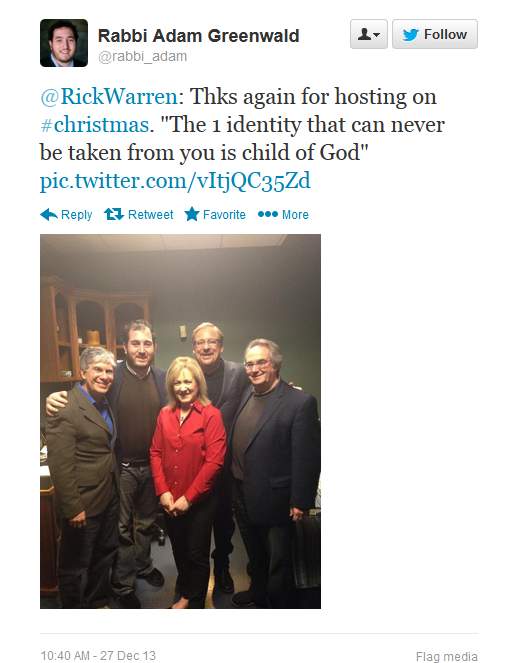Image resolution: width=513 pixels, height=663 pixels.
Task: Click the Favorite star icon
Action: 192,214
